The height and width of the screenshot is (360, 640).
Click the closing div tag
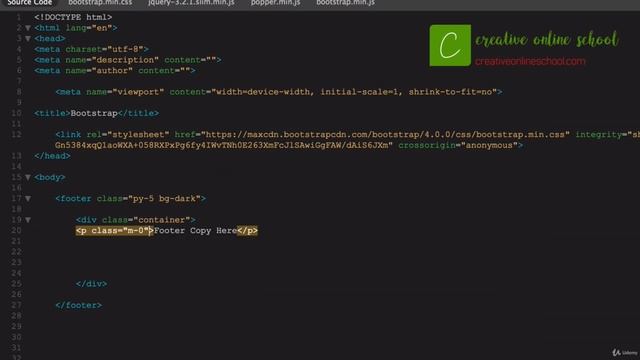(x=91, y=284)
